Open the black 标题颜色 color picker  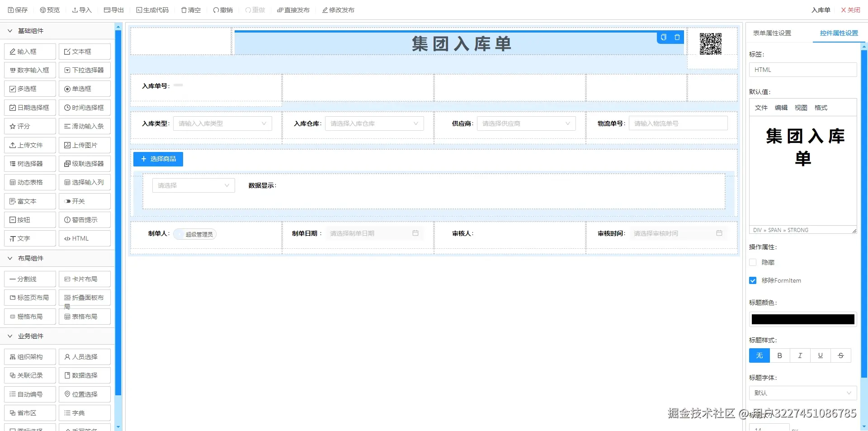tap(803, 319)
